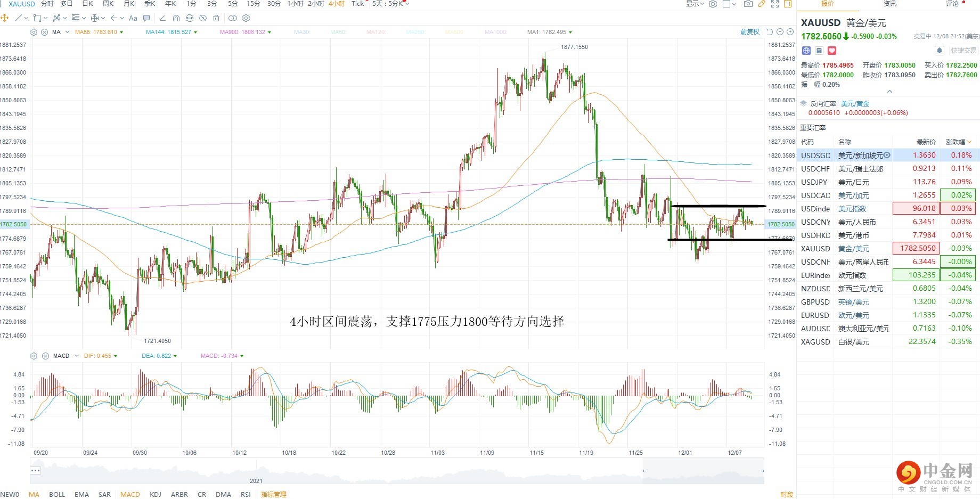Open the 显示 display dropdown
Screen dimensions: 980x499
tap(695, 4)
